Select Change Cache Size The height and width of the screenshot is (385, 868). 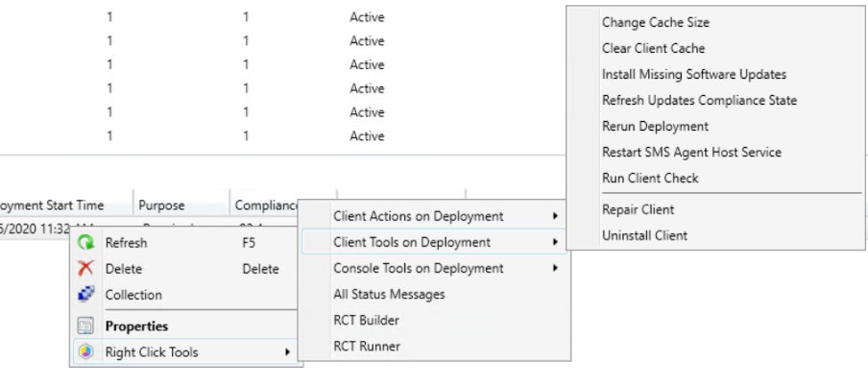[715, 23]
